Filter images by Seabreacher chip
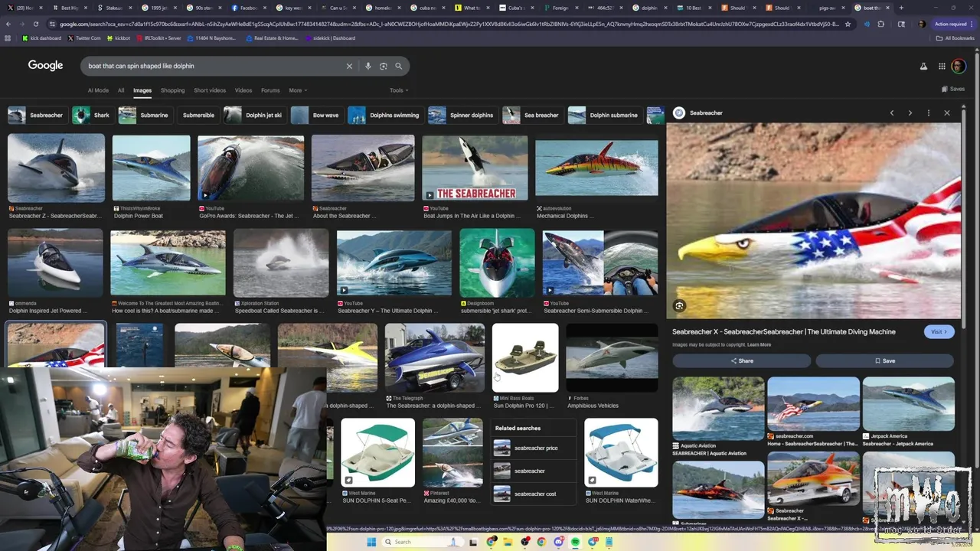Viewport: 980px width, 551px height. click(x=36, y=116)
